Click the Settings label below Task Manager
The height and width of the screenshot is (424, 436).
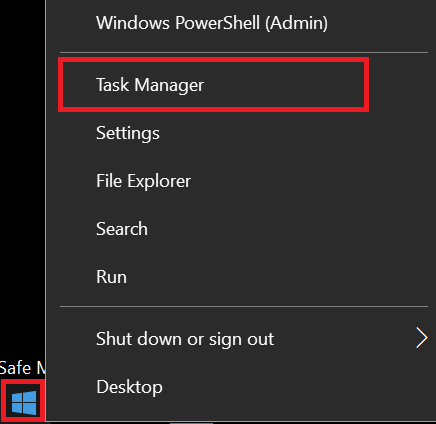pos(128,133)
